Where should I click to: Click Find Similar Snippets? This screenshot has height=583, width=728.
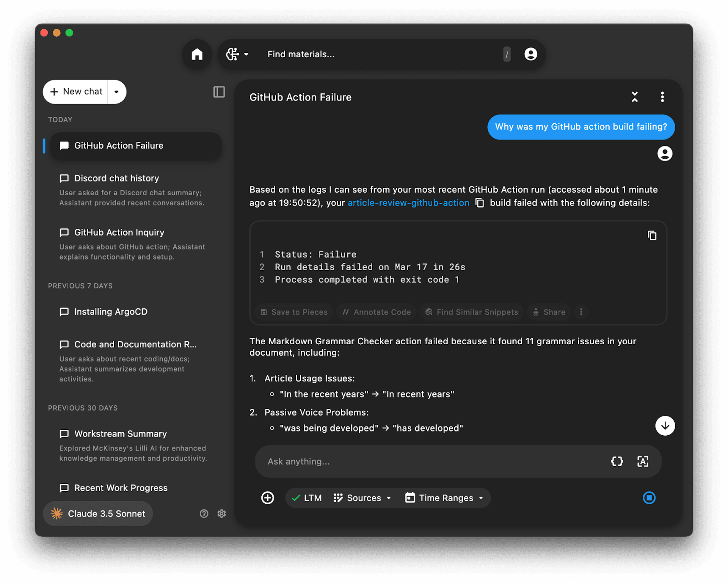click(472, 312)
